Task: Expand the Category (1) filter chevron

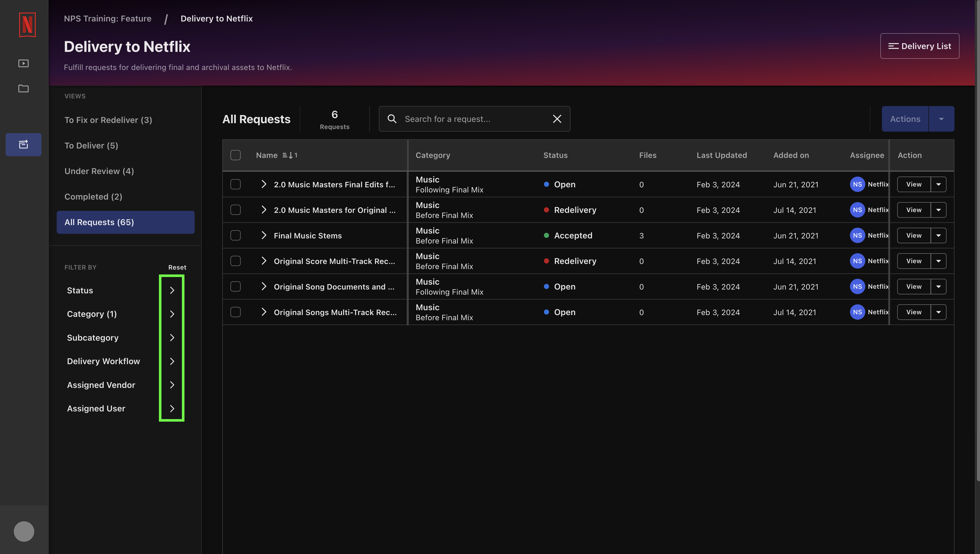Action: [x=172, y=314]
